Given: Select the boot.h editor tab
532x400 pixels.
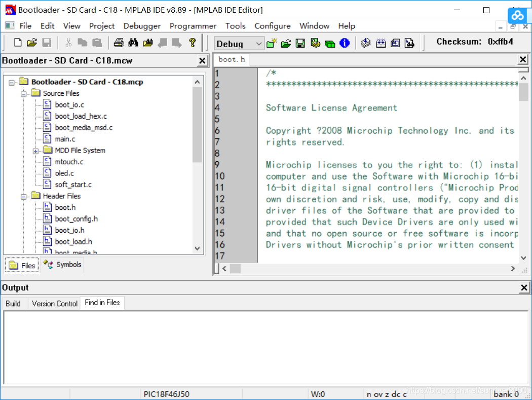Looking at the screenshot, I should pos(232,59).
